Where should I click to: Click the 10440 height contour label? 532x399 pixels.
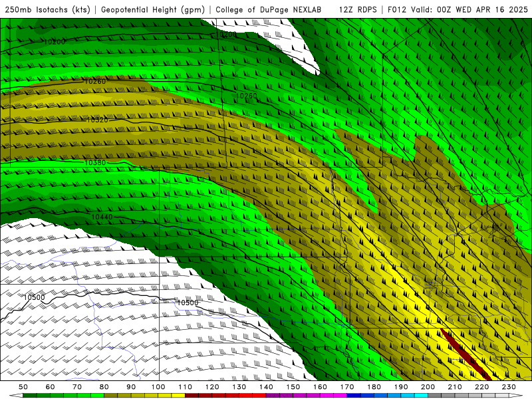tap(102, 217)
